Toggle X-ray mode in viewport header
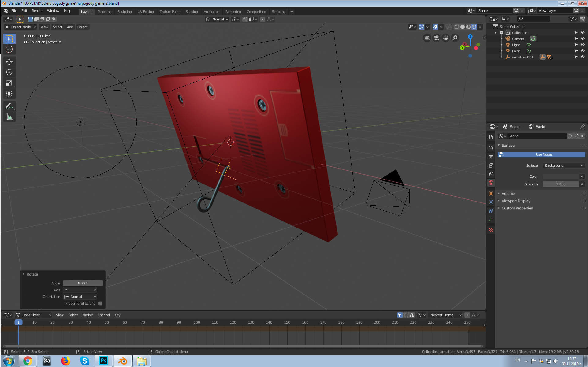This screenshot has height=367, width=588. pyautogui.click(x=449, y=27)
